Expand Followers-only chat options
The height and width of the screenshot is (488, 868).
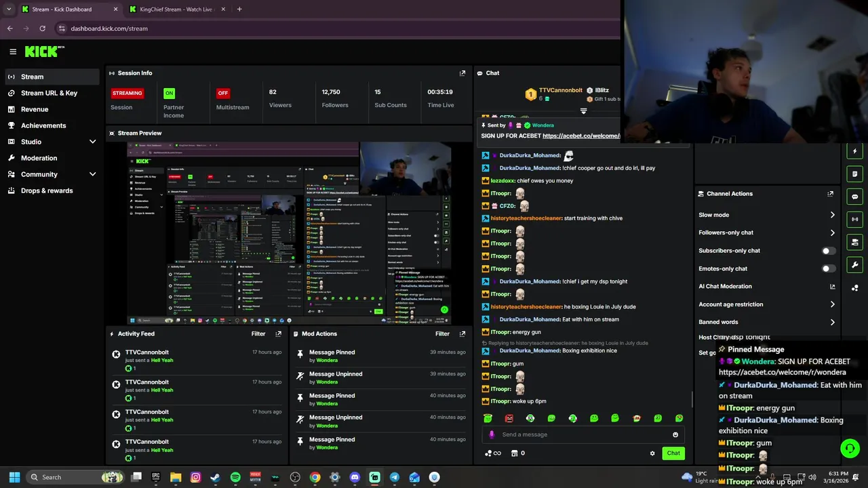832,232
